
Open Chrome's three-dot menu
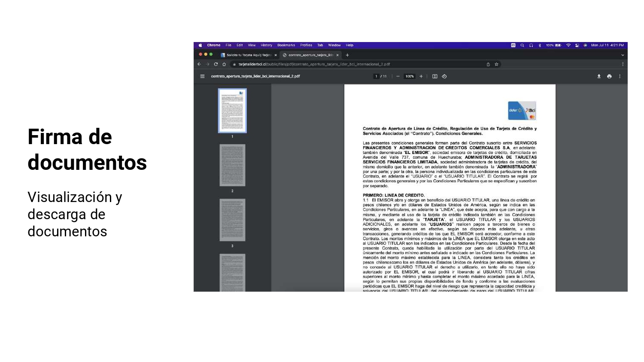[623, 64]
